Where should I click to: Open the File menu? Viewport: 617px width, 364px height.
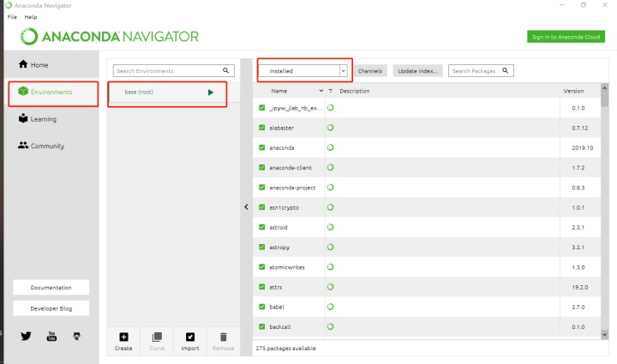point(12,17)
